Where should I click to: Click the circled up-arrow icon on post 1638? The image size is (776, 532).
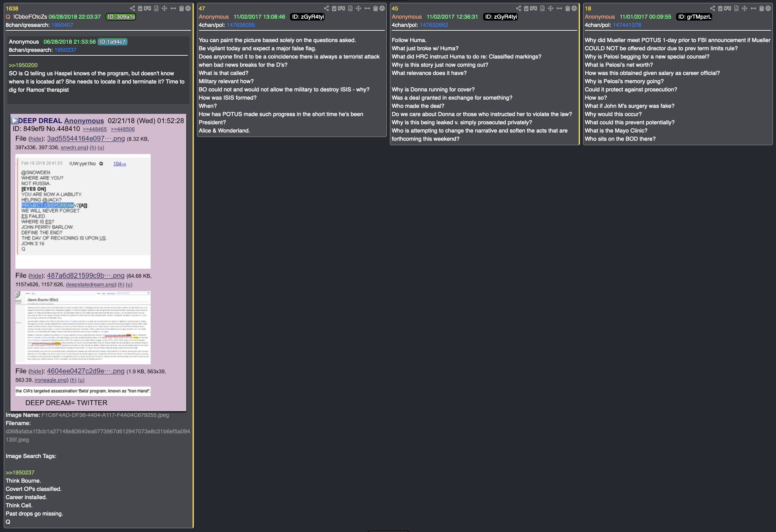(188, 8)
